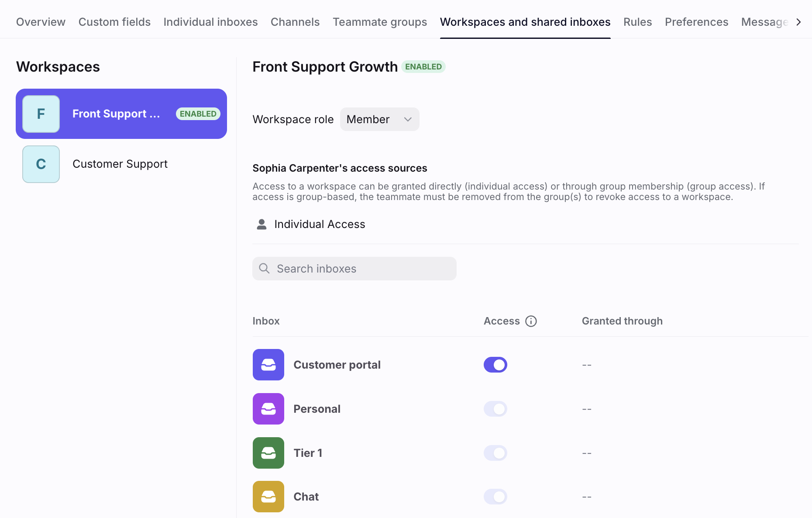Click the Workspace role label
This screenshot has width=812, height=518.
293,119
